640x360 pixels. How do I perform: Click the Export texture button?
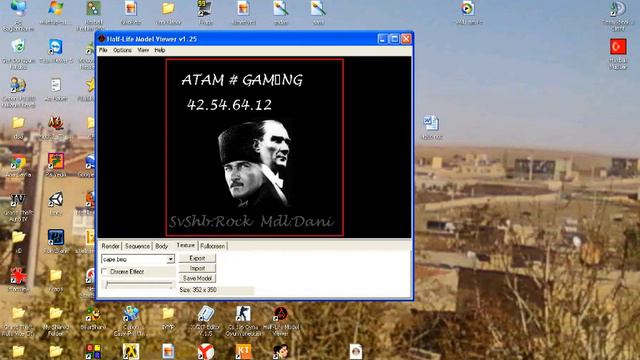pyautogui.click(x=197, y=258)
